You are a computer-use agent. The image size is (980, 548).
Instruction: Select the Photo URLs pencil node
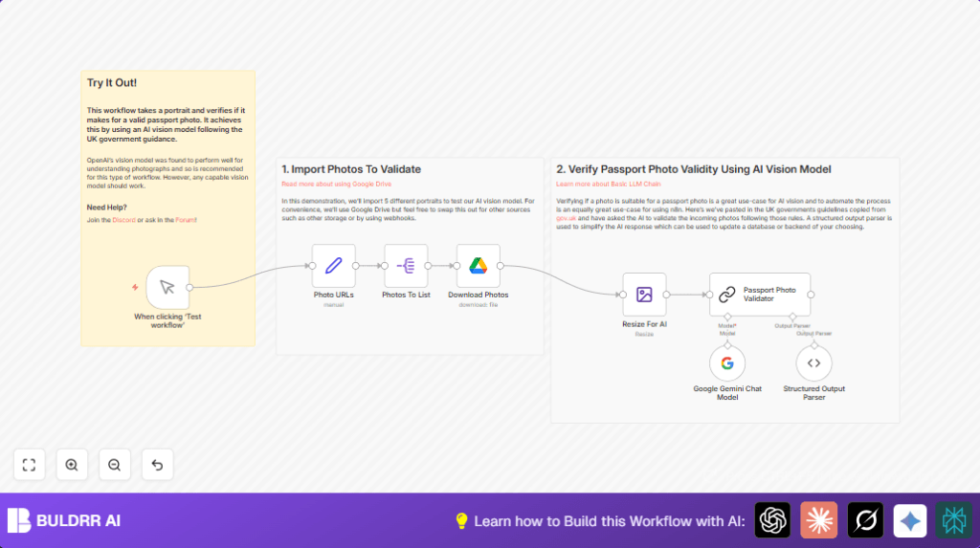333,266
